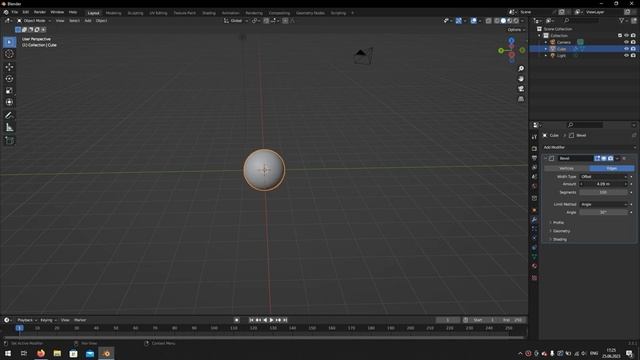Toggle Bevel modifier edit mode display

(x=597, y=158)
